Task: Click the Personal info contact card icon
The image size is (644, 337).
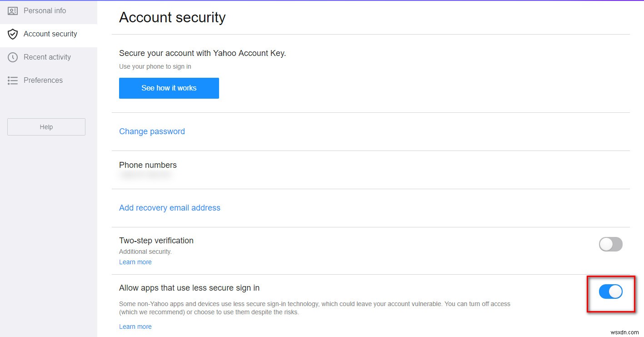Action: (13, 10)
